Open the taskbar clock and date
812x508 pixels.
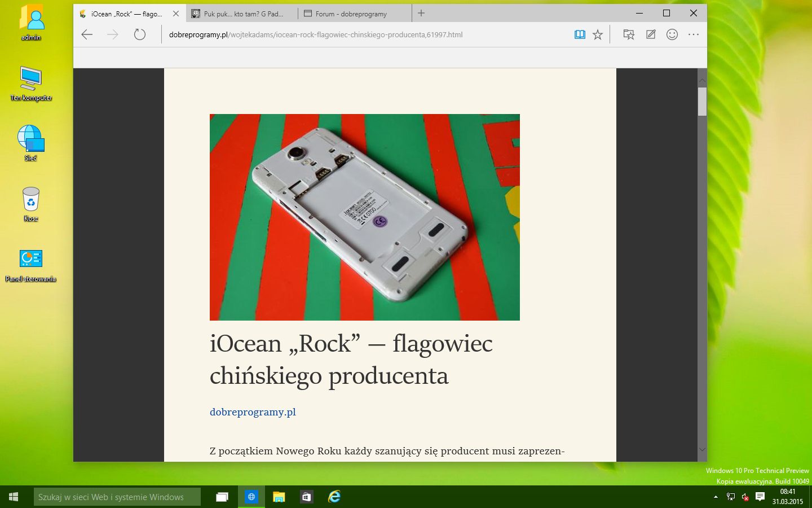[788, 497]
